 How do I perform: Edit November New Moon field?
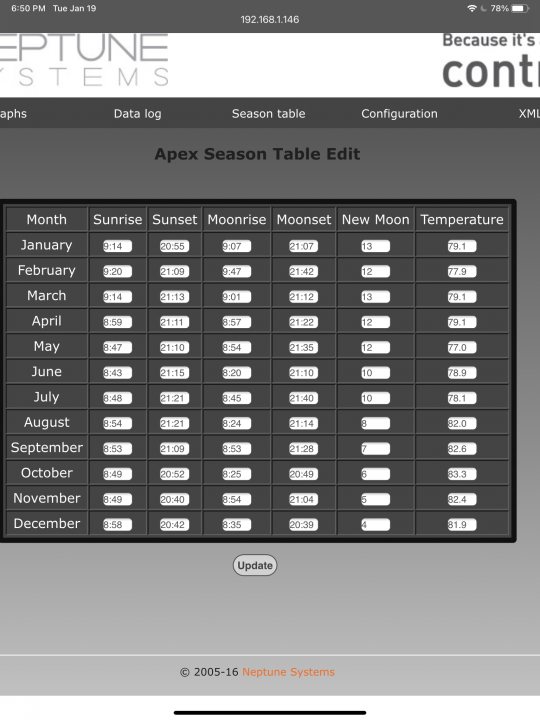tap(375, 499)
